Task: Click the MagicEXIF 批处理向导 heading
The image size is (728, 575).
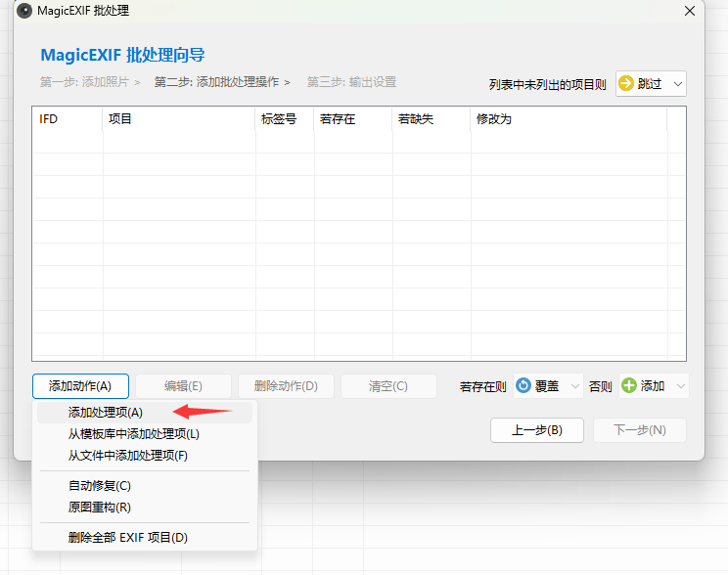Action: coord(122,55)
